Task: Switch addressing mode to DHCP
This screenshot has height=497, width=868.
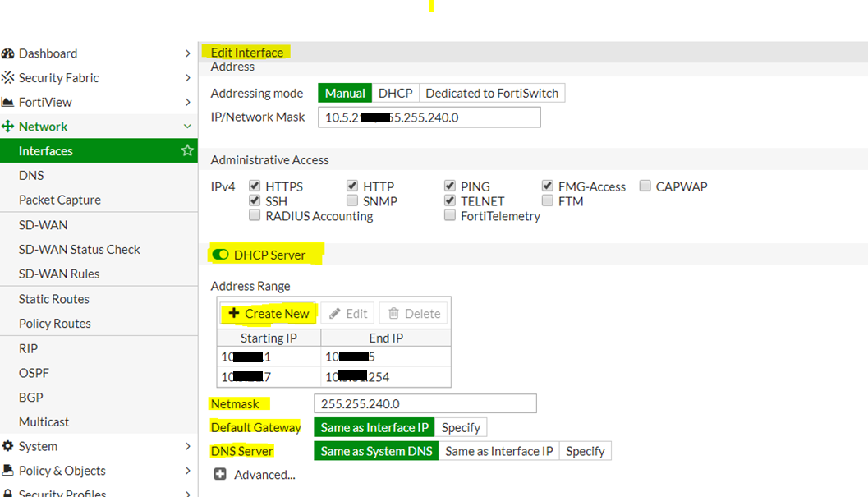Action: pos(395,94)
